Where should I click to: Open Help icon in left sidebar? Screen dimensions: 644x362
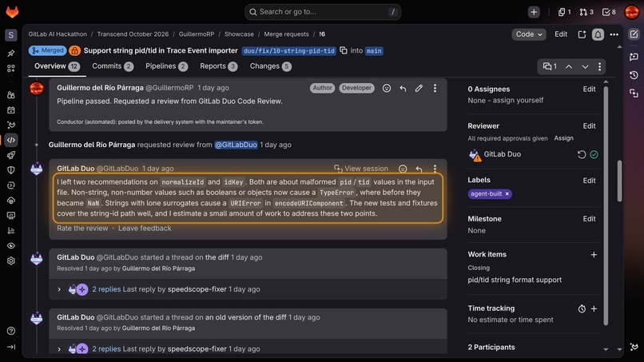(11, 331)
